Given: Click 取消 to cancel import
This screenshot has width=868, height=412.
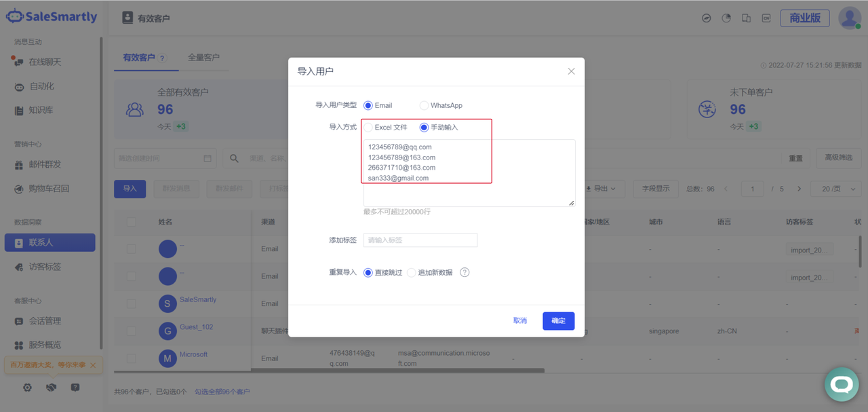Looking at the screenshot, I should pyautogui.click(x=519, y=320).
